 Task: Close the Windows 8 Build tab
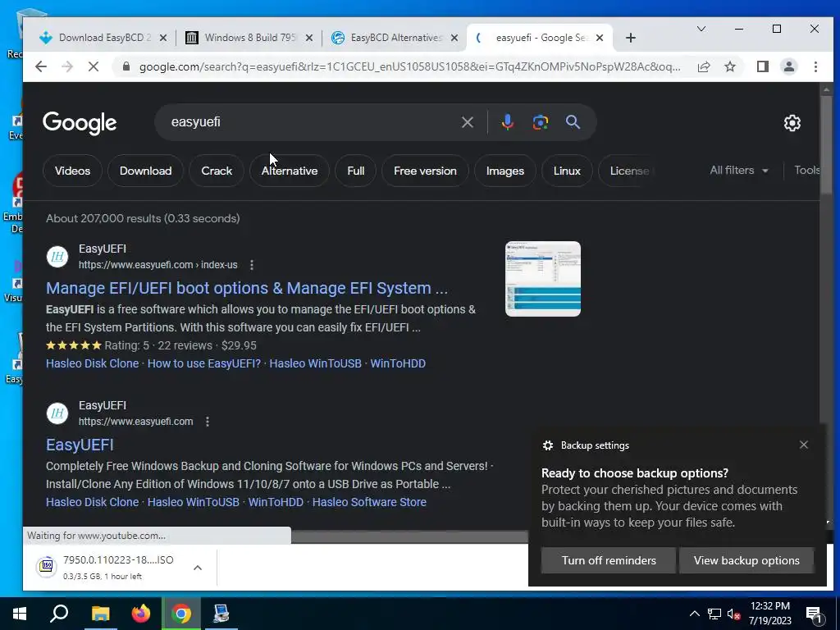click(309, 38)
